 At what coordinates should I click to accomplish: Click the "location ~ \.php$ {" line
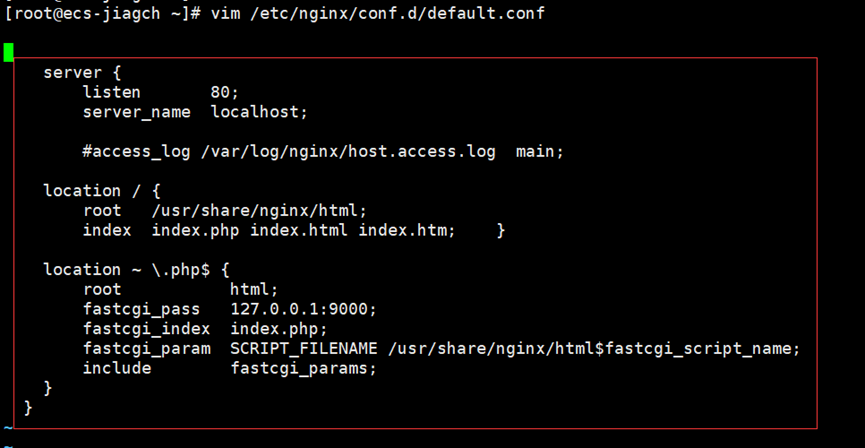pyautogui.click(x=136, y=269)
